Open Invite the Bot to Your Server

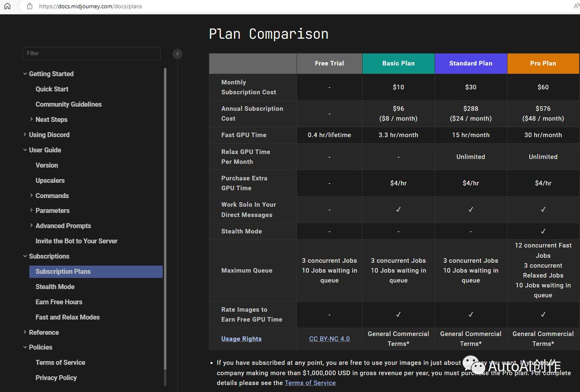(x=77, y=241)
